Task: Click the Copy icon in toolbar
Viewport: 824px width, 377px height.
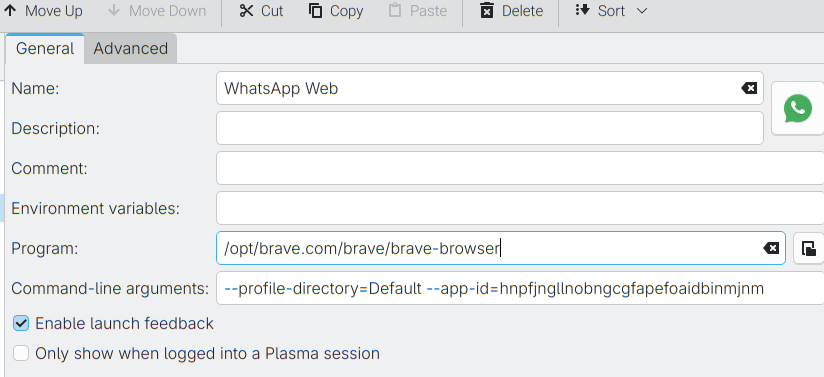Action: pyautogui.click(x=315, y=11)
